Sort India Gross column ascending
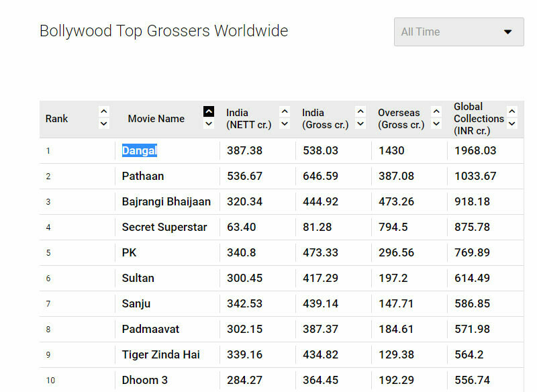Image resolution: width=537 pixels, height=392 pixels. coord(360,111)
